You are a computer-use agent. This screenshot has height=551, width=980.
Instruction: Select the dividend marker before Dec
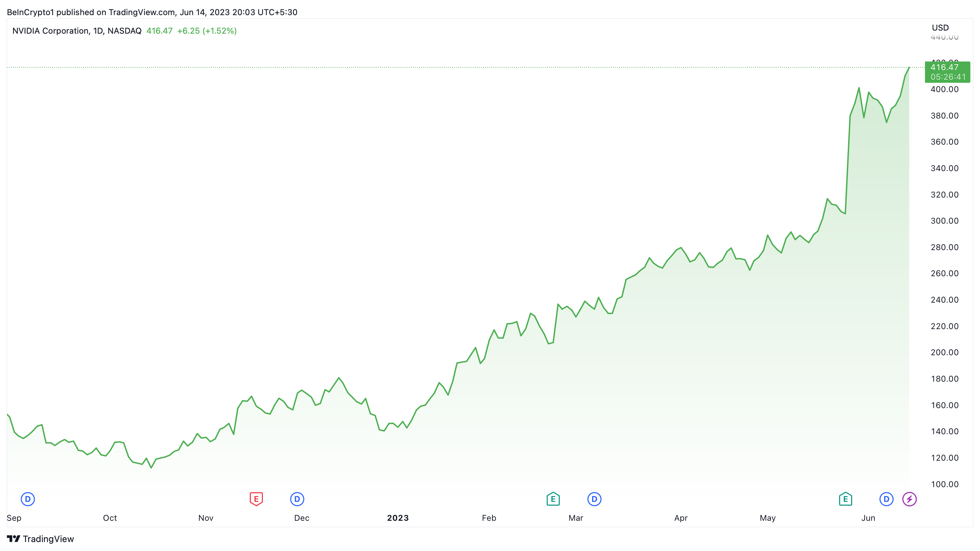click(297, 499)
